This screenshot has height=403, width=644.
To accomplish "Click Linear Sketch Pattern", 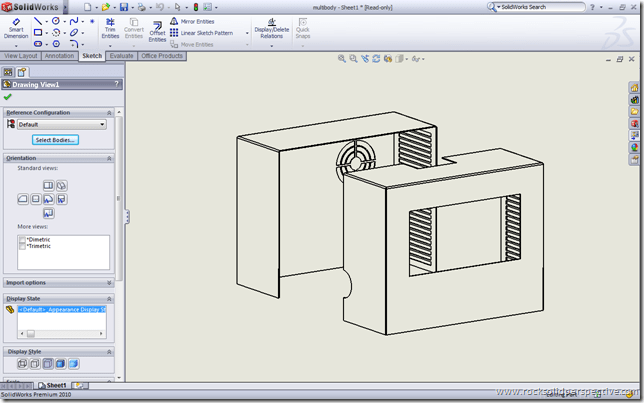I will [202, 33].
